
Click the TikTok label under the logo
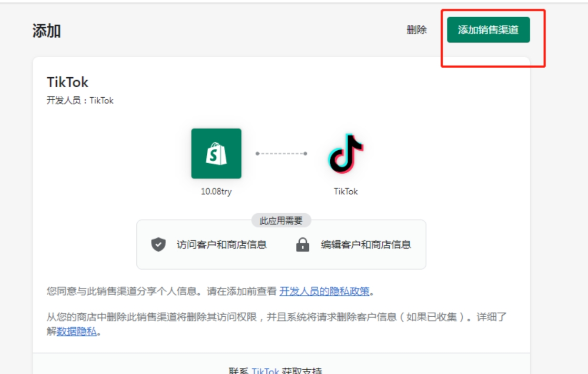pyautogui.click(x=346, y=191)
